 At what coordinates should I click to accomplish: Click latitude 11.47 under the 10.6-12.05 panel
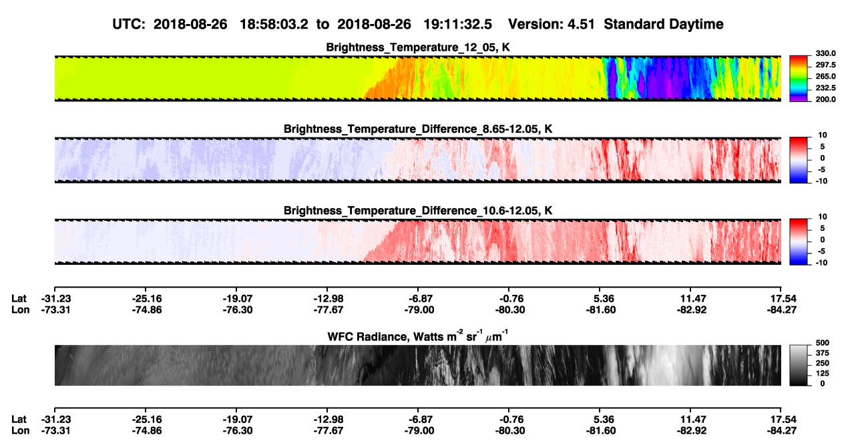coord(692,299)
